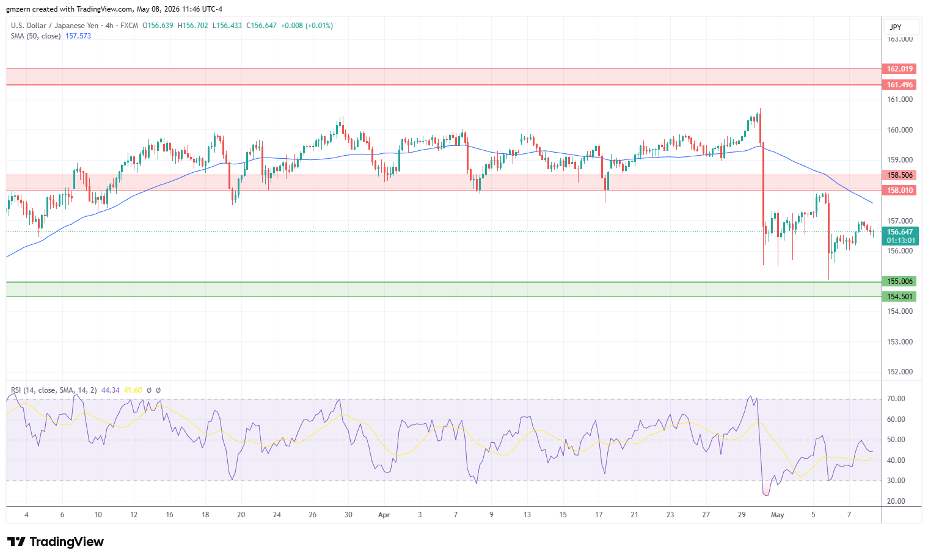Click the current price label 156.647
The image size is (928, 560).
point(900,232)
